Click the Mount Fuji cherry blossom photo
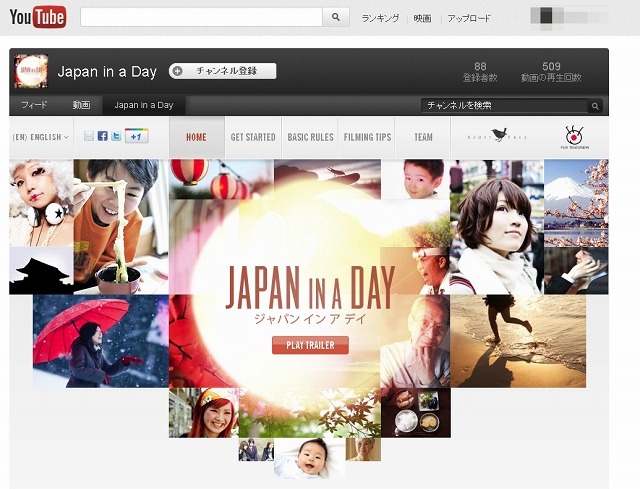The image size is (640, 489). [x=576, y=203]
